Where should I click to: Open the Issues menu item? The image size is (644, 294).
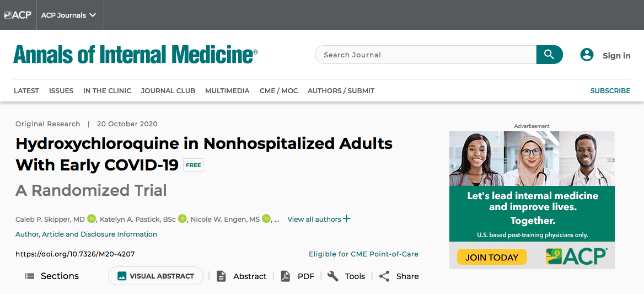[61, 91]
